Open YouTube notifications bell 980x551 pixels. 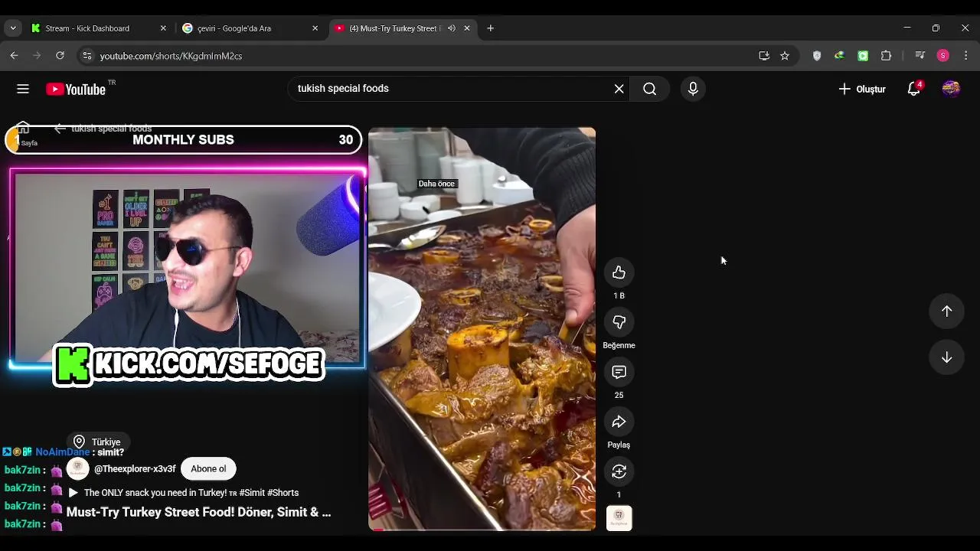[913, 89]
